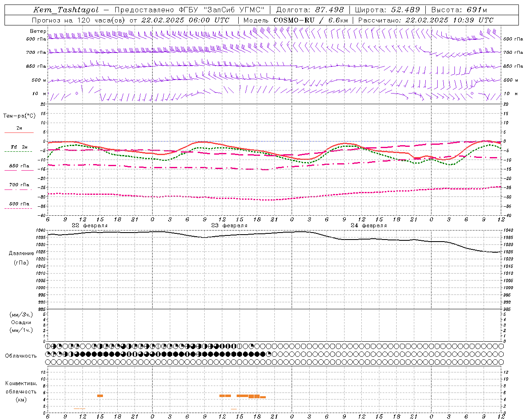Click 1000 on the left pressure axis
Image resolution: width=525 pixels, height=420 pixels.
point(41,288)
